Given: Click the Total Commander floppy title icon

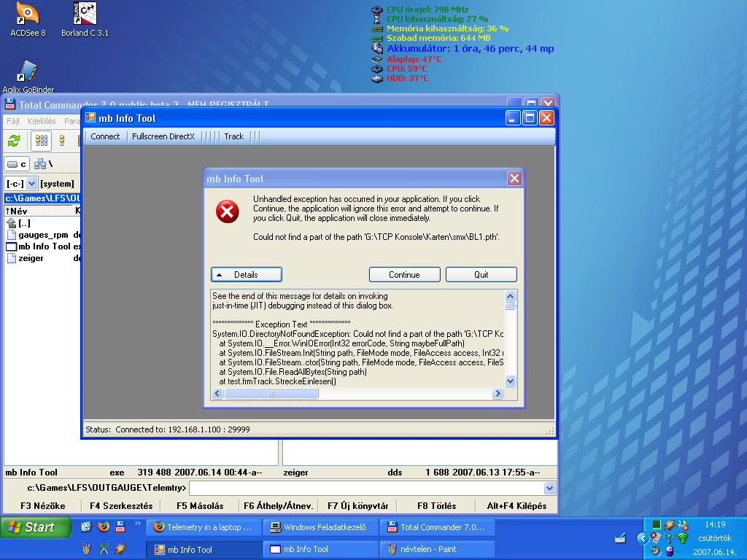Looking at the screenshot, I should (10, 104).
